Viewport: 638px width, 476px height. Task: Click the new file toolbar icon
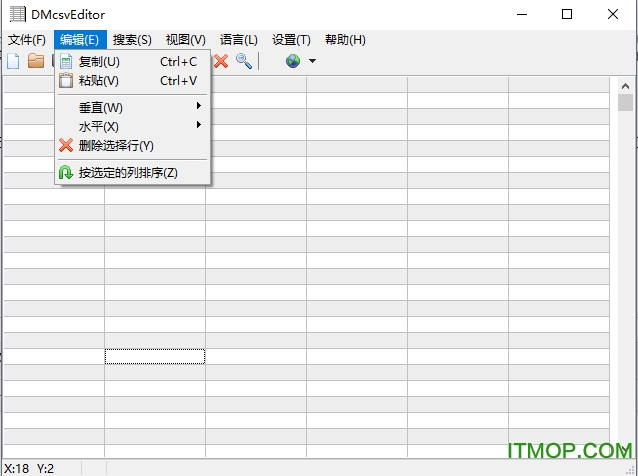tap(13, 61)
